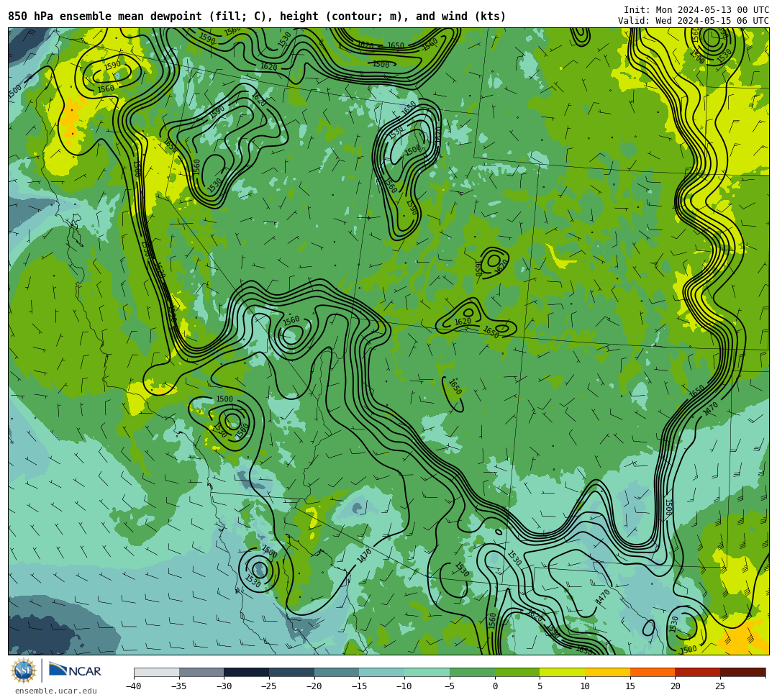Click the NCAR logo
Screen dimensions: 777x700
tap(75, 671)
